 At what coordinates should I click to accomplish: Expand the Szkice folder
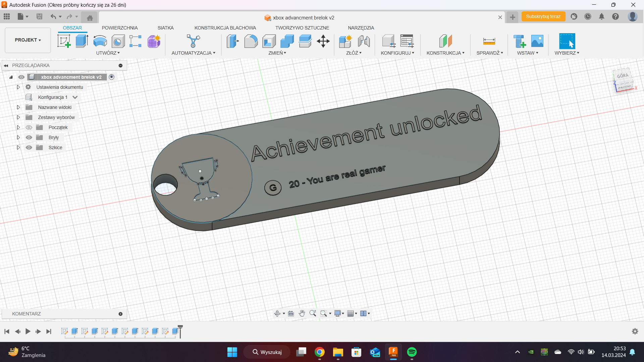coord(18,147)
